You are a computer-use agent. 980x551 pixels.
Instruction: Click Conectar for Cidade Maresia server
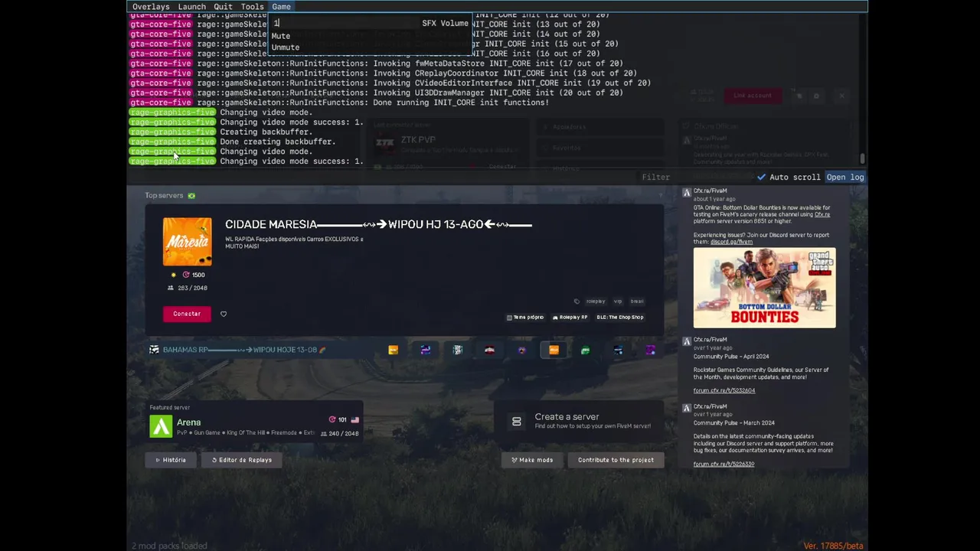pyautogui.click(x=187, y=314)
